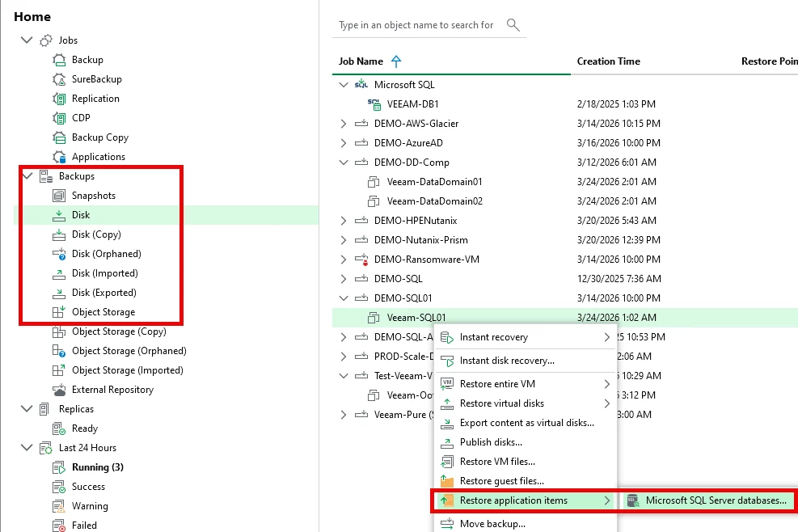
Task: Click the Backup job icon
Action: (x=59, y=60)
